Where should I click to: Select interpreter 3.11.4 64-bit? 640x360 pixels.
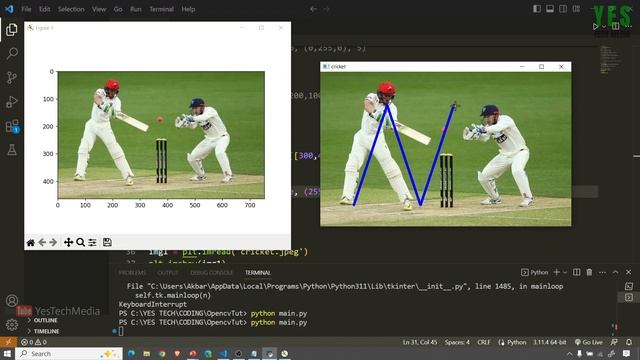pyautogui.click(x=550, y=342)
